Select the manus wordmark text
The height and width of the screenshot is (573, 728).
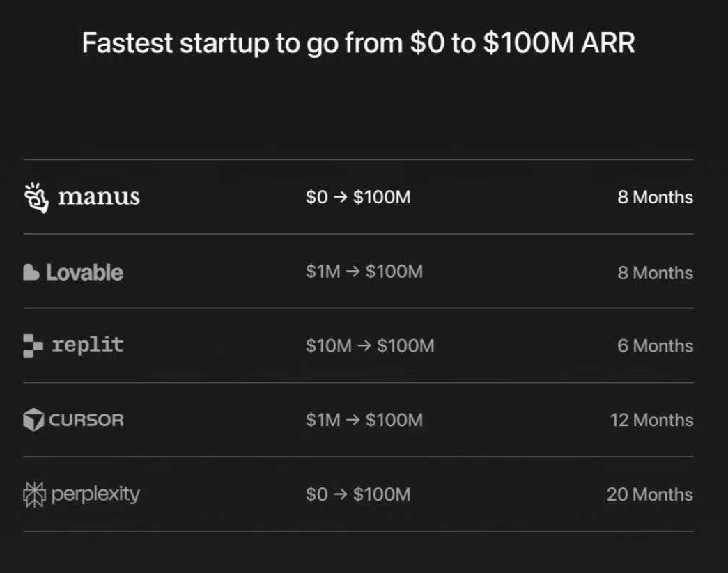tap(98, 197)
